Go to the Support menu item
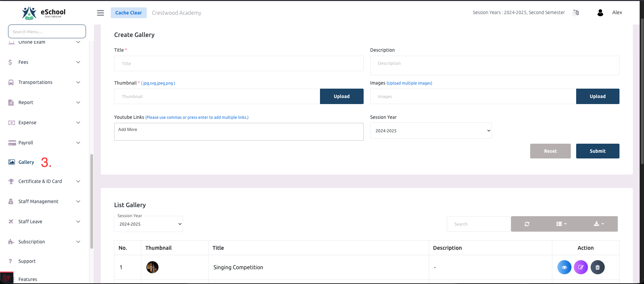This screenshot has width=644, height=284. click(27, 261)
